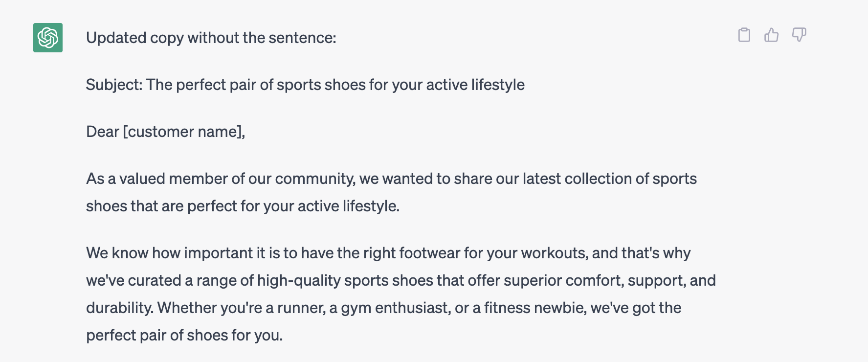Click the 'Updated copy without the sentence' line
This screenshot has height=362, width=868.
(211, 38)
